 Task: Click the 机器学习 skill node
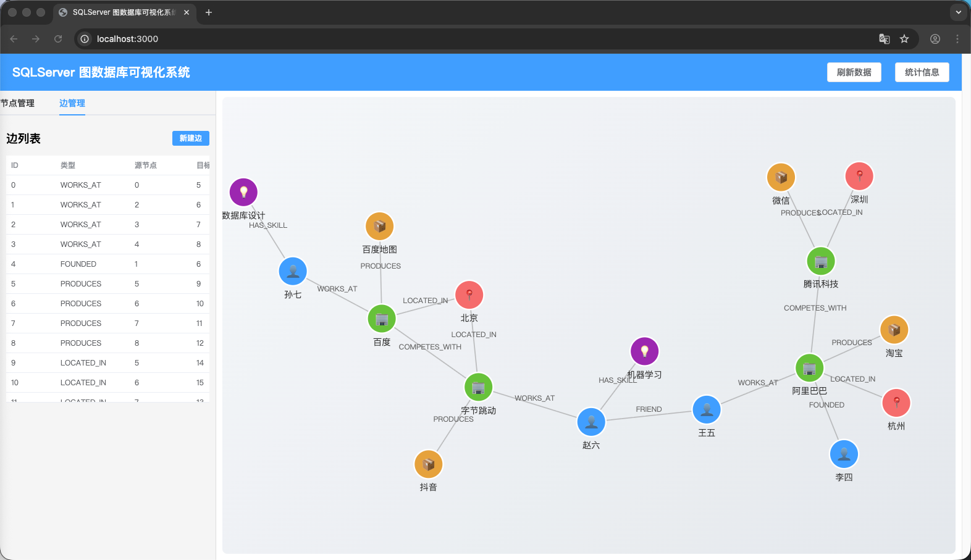point(644,351)
